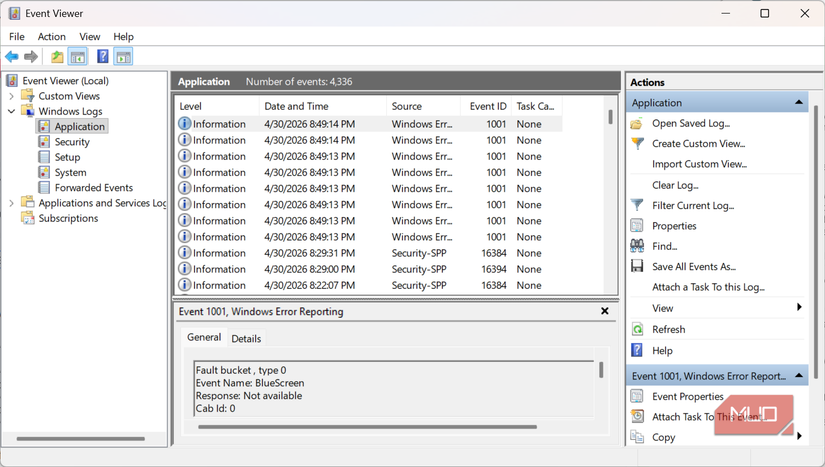This screenshot has width=825, height=467.
Task: Click the Properties icon in Actions pane
Action: point(637,226)
